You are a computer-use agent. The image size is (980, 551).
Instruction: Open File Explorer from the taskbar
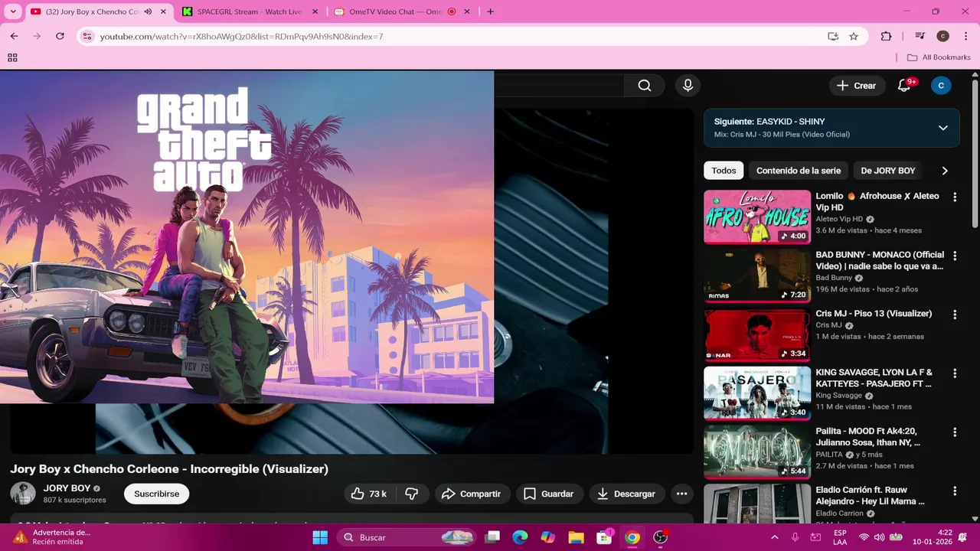pyautogui.click(x=576, y=537)
